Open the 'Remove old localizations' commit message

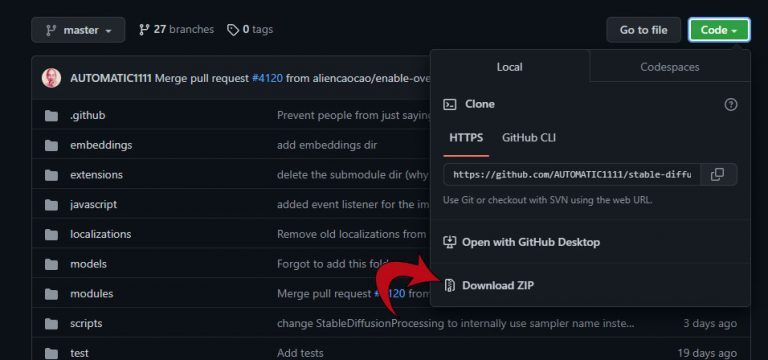tap(352, 234)
